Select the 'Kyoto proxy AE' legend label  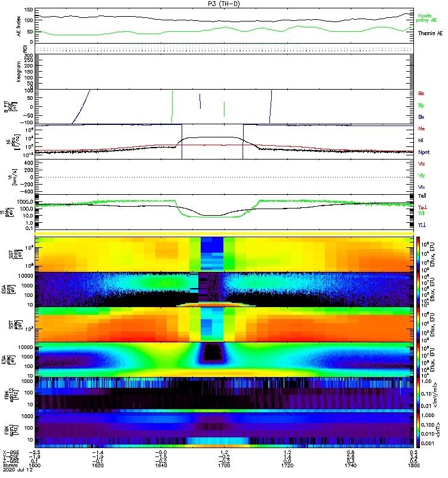pos(426,18)
